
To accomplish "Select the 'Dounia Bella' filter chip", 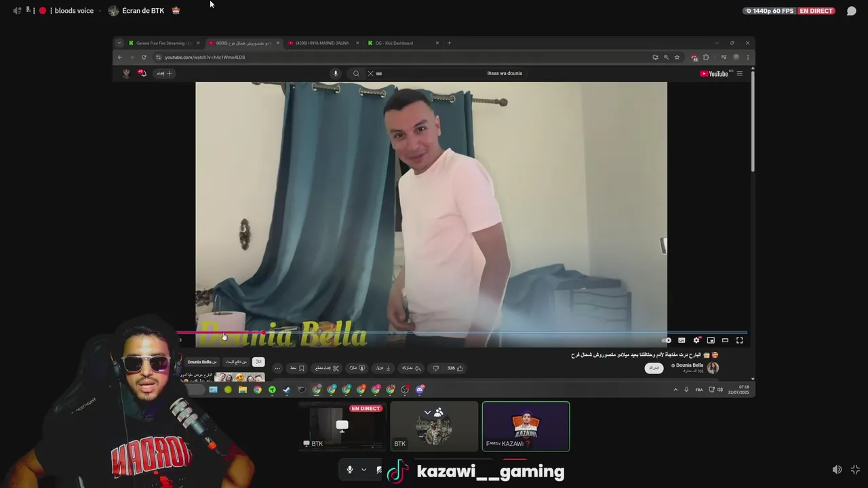I will click(x=202, y=362).
